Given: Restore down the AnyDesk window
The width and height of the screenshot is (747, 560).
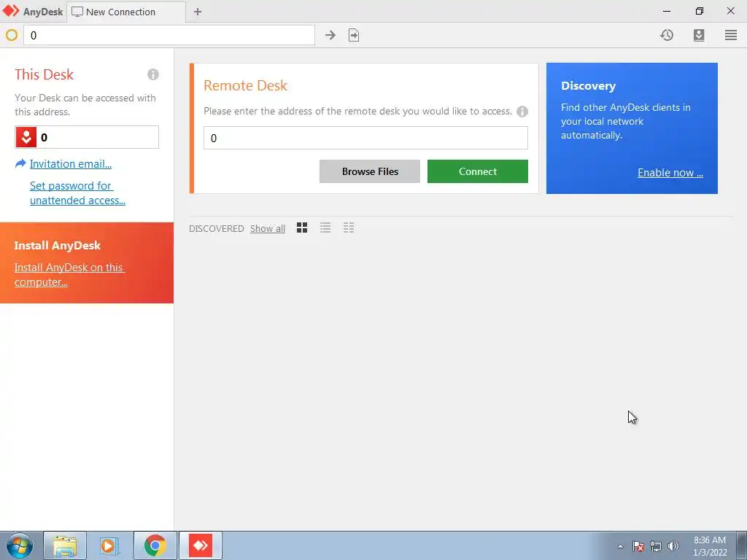Looking at the screenshot, I should pyautogui.click(x=699, y=11).
